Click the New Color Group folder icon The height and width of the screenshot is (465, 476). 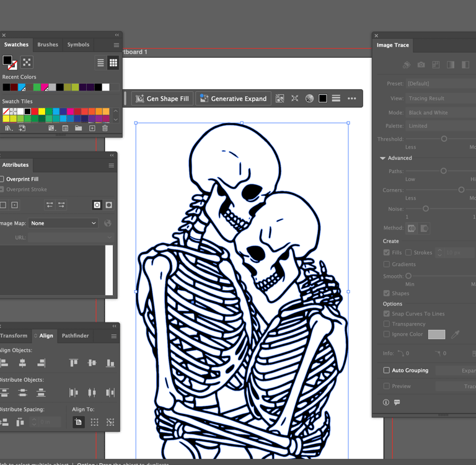click(78, 128)
